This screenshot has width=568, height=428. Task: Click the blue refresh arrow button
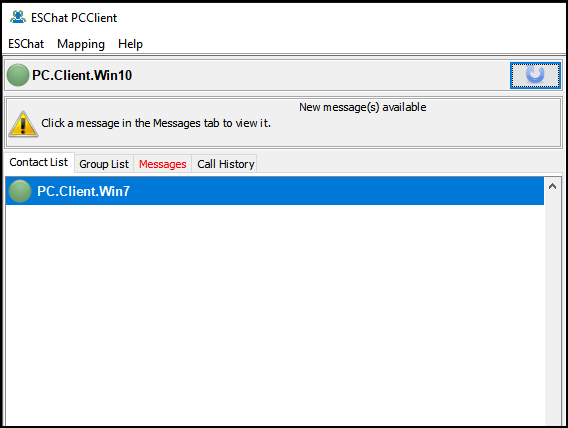535,75
